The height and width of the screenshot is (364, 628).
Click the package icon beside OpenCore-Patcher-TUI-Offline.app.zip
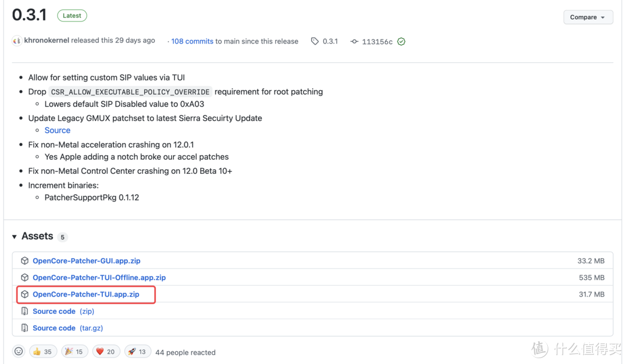[x=24, y=278]
